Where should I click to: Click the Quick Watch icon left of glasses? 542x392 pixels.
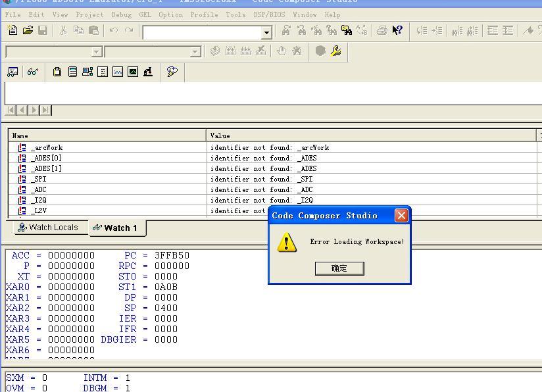pos(12,72)
